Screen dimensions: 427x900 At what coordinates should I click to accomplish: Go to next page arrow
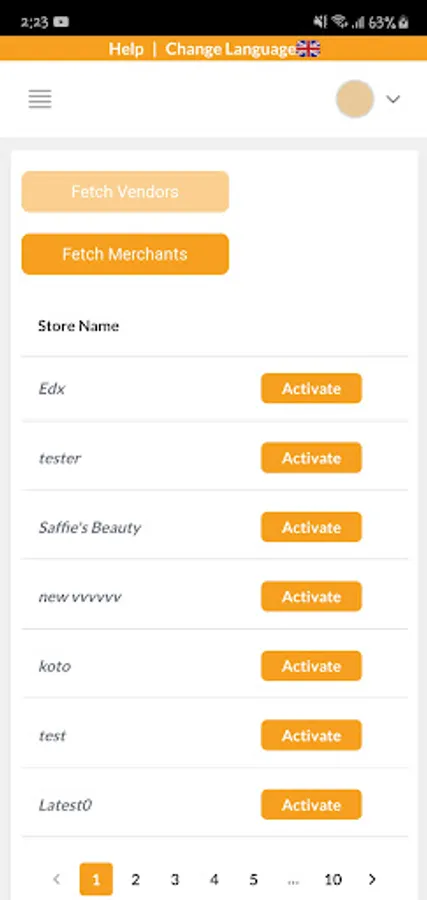coord(372,879)
